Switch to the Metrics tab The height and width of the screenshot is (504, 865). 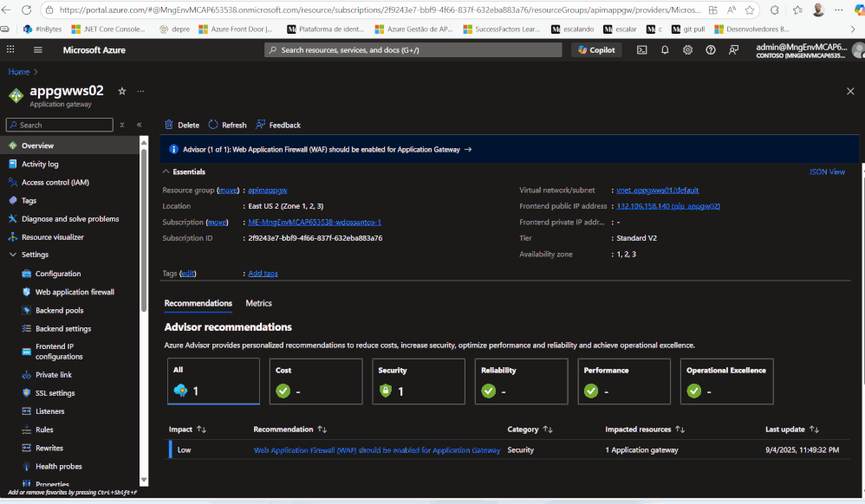(x=259, y=303)
